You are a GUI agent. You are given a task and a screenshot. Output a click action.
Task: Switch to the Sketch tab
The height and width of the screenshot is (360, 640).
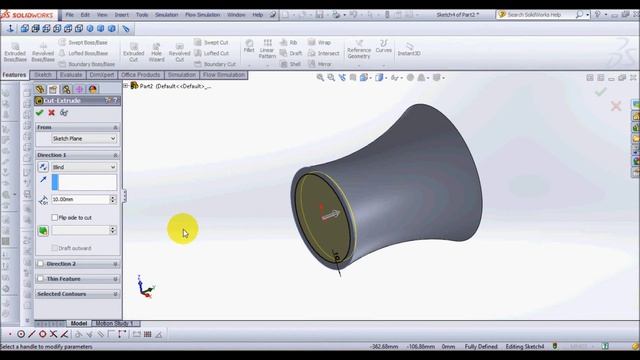(x=43, y=75)
